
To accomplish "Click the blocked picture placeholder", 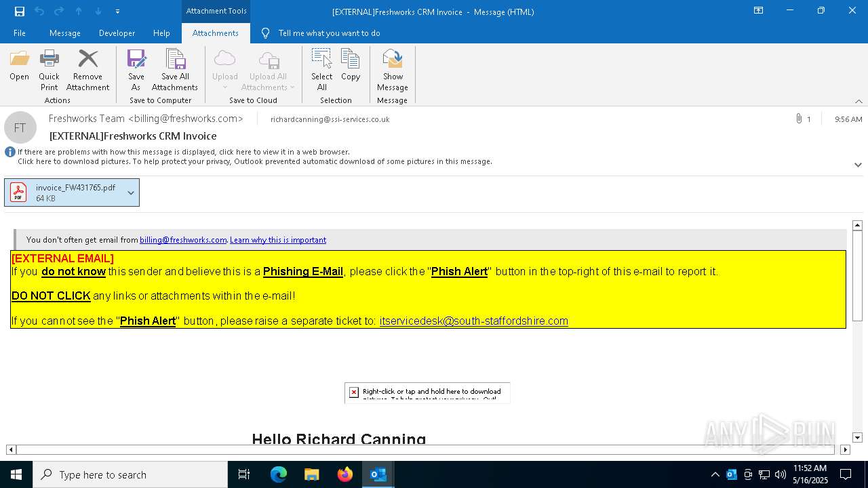I will pyautogui.click(x=427, y=392).
